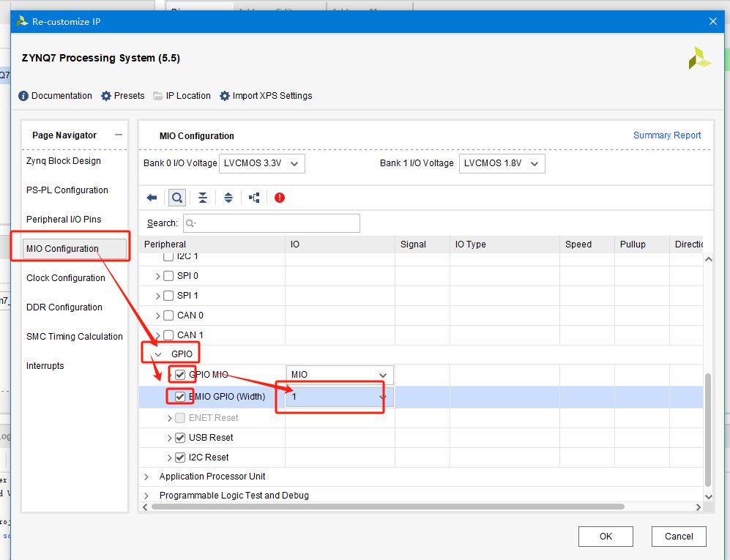Click the IP Location folder icon
The image size is (730, 560).
pos(158,96)
